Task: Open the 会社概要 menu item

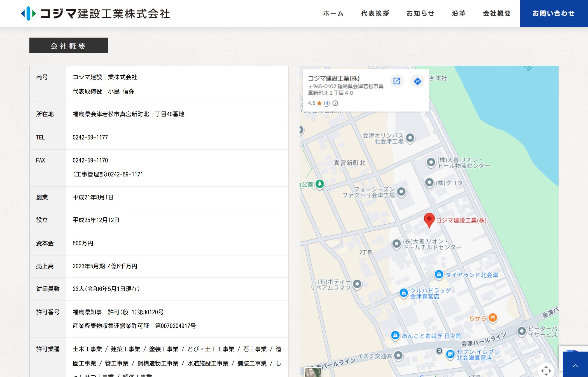Action: pos(497,13)
